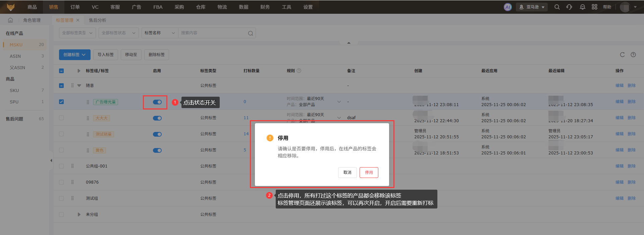The height and width of the screenshot is (235, 644).
Task: Collapse the filter panel up arrow
Action: tap(349, 43)
